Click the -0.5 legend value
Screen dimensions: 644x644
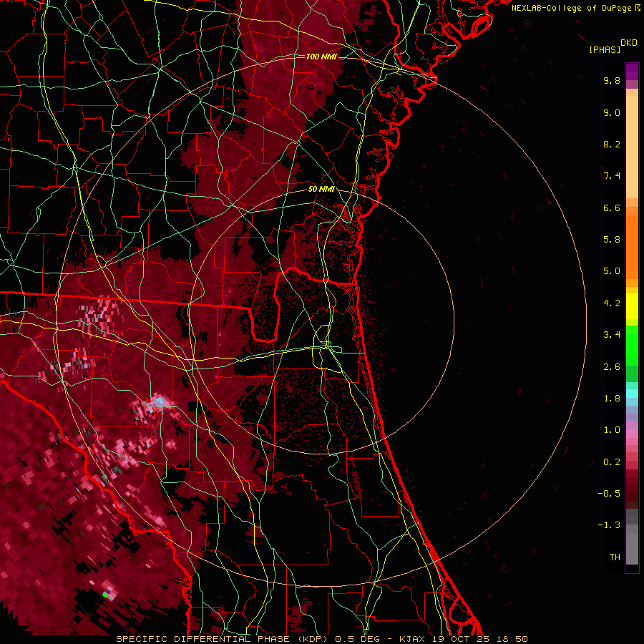[x=609, y=494]
